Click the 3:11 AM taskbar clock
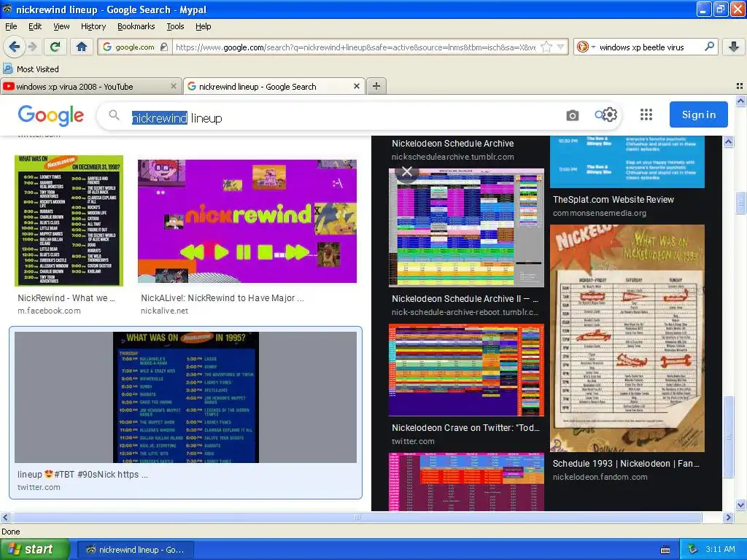Viewport: 747px width, 560px height. pos(720,549)
